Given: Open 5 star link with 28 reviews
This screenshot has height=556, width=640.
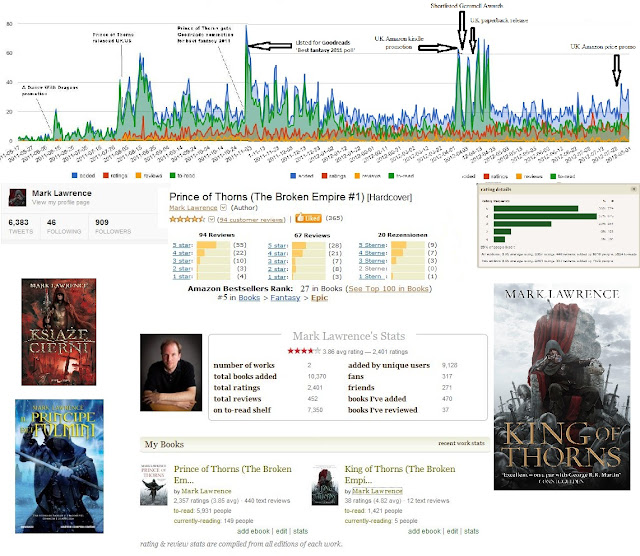Looking at the screenshot, I should [278, 245].
